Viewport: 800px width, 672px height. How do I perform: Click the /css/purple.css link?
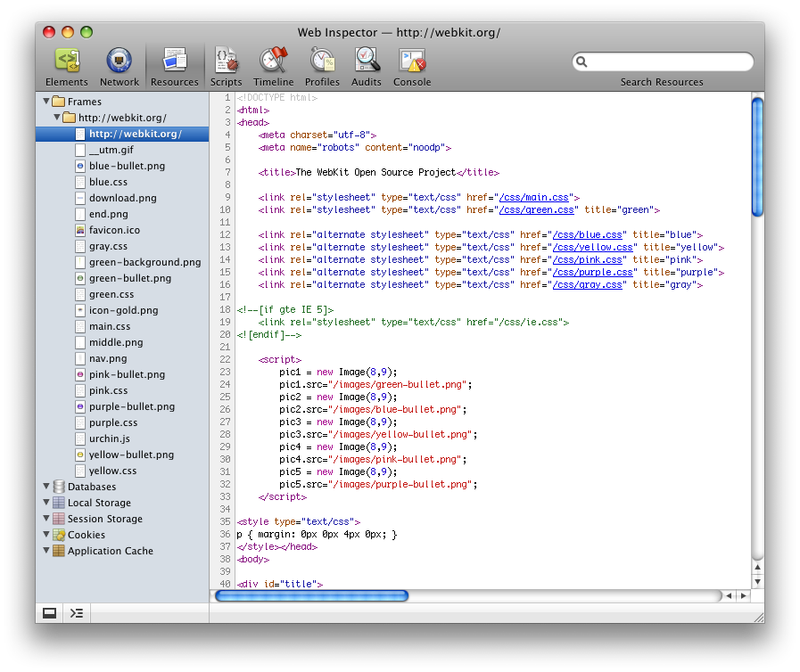[x=593, y=272]
